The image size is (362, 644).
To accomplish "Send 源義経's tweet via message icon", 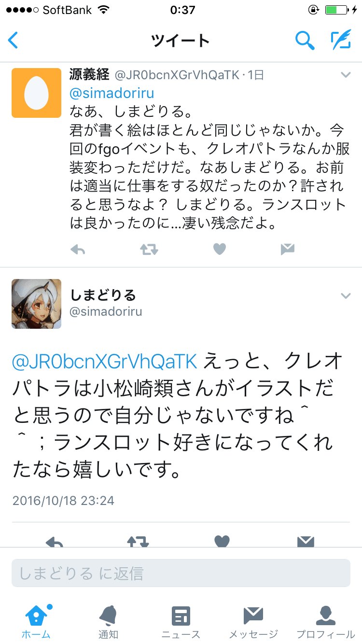I will click(287, 249).
